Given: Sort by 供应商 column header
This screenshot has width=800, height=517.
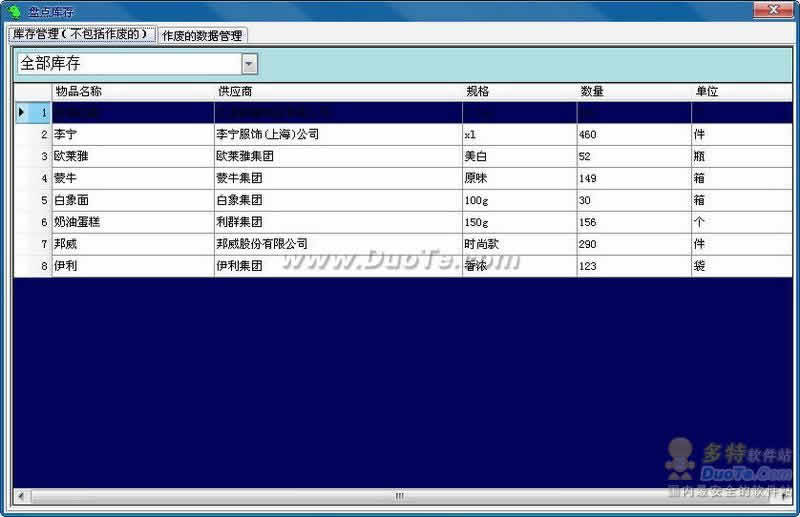Looking at the screenshot, I should (338, 91).
